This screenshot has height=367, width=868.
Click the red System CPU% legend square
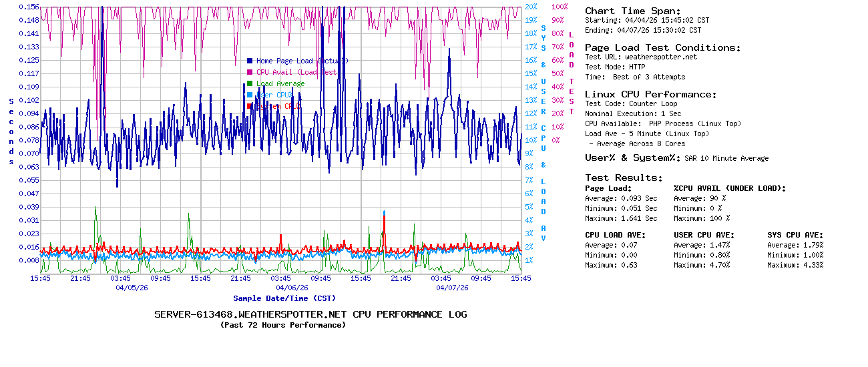pos(250,106)
